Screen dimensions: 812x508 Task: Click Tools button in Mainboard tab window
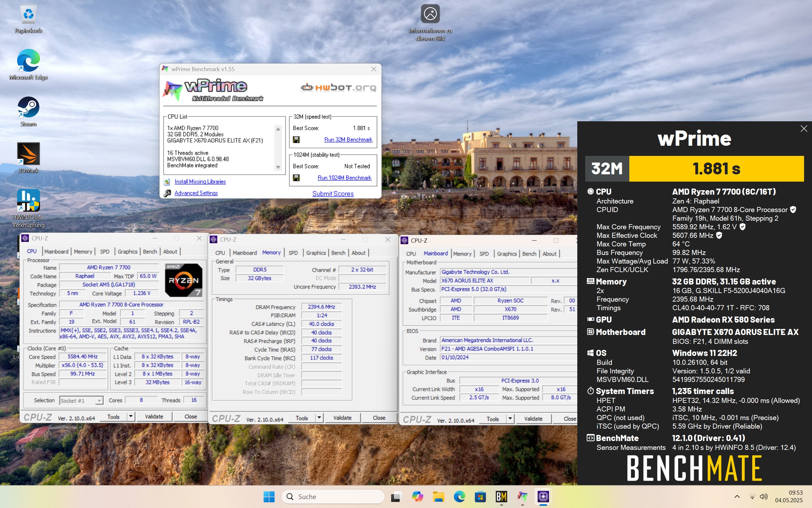(x=493, y=419)
